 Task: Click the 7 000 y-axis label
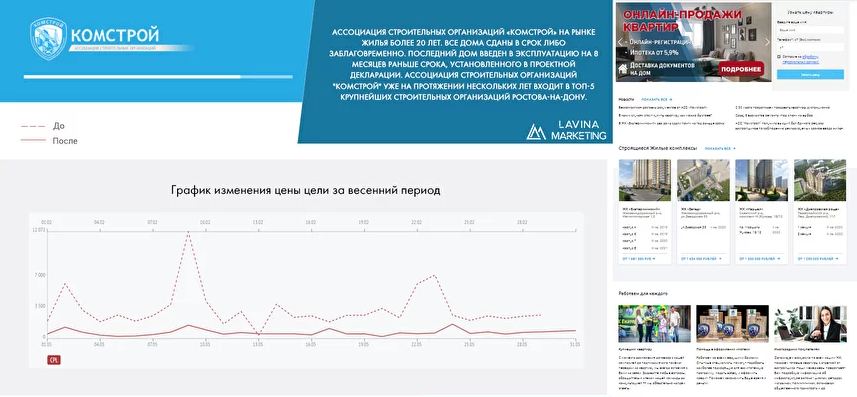click(x=40, y=275)
